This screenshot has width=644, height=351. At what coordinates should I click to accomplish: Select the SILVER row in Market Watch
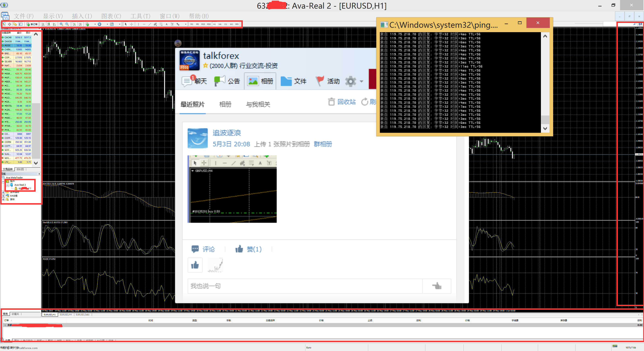(x=17, y=62)
